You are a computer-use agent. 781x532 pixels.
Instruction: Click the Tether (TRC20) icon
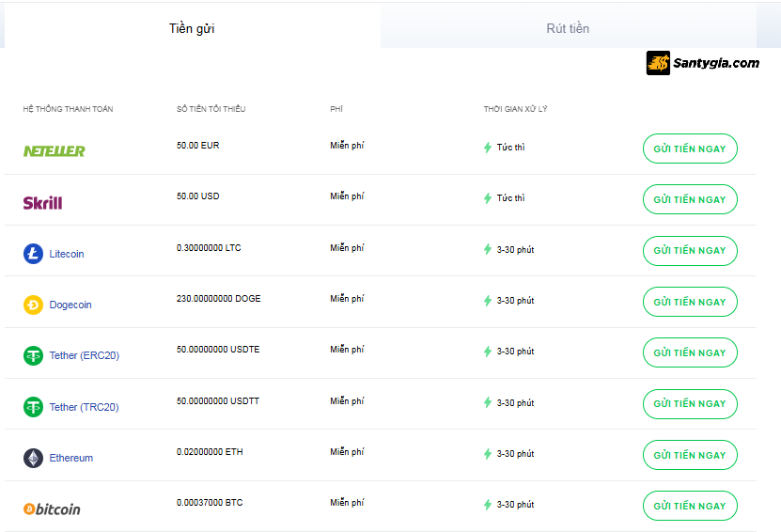click(x=34, y=407)
